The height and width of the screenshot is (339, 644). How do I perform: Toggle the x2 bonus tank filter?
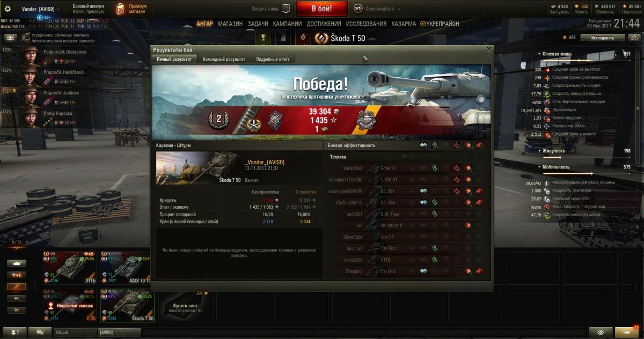click(16, 275)
